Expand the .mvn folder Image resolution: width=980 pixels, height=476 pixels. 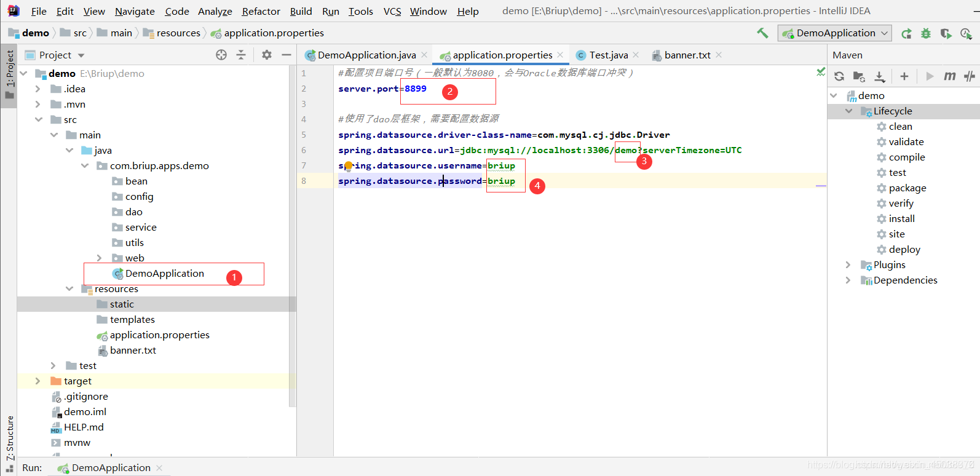click(38, 104)
